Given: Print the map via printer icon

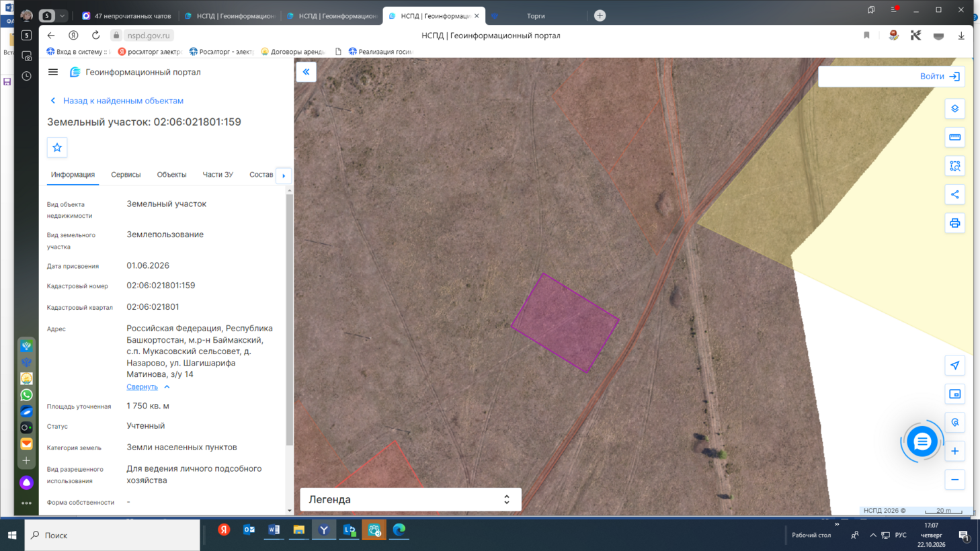Looking at the screenshot, I should (954, 223).
